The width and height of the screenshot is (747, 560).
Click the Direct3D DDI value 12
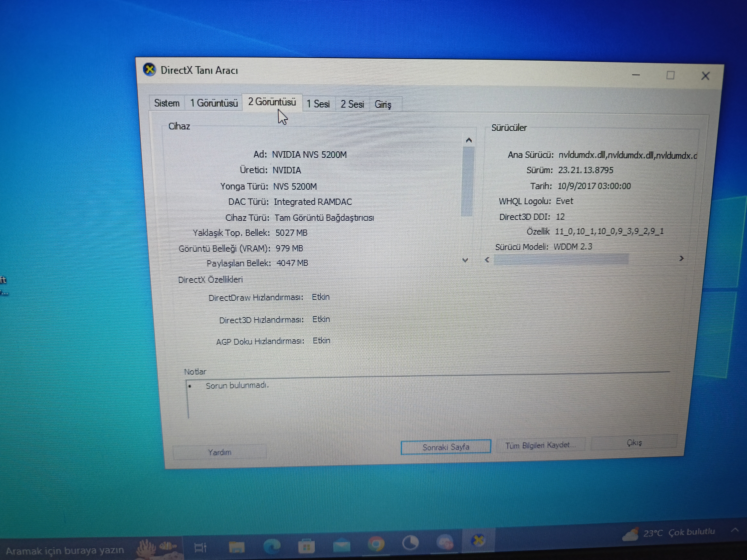click(x=560, y=217)
